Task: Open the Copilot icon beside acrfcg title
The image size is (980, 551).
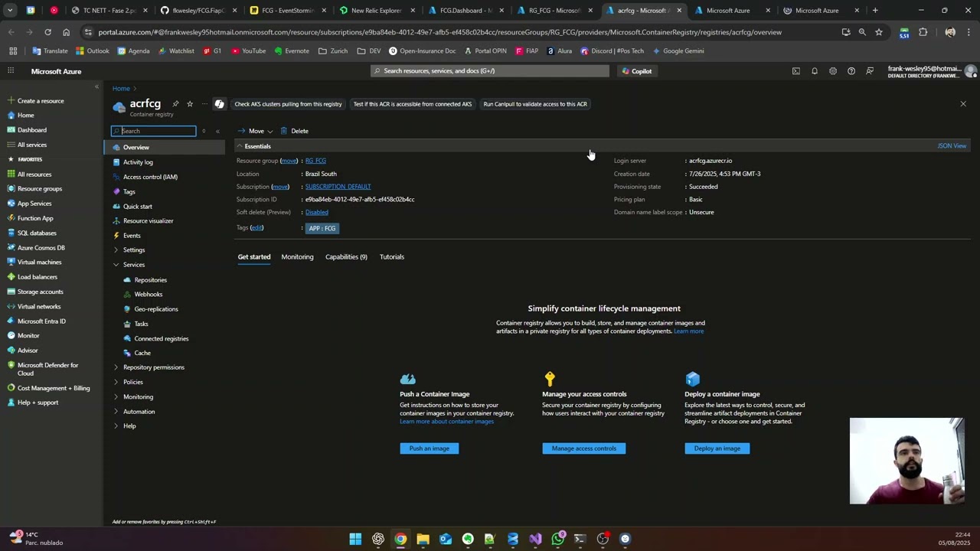Action: coord(220,104)
